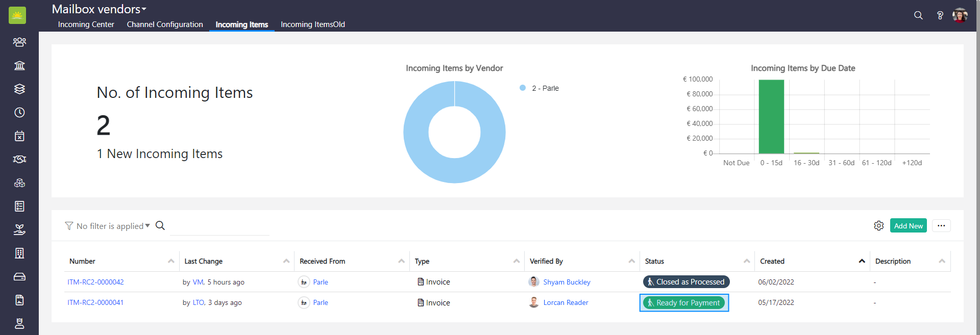Open the clock icon in sidebar
The width and height of the screenshot is (980, 335).
coord(19,112)
